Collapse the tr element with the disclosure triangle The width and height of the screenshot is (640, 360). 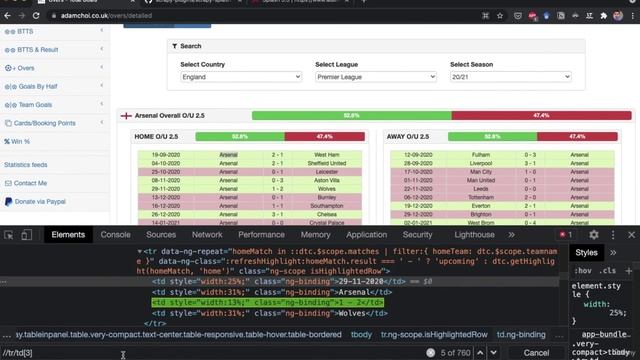140,251
